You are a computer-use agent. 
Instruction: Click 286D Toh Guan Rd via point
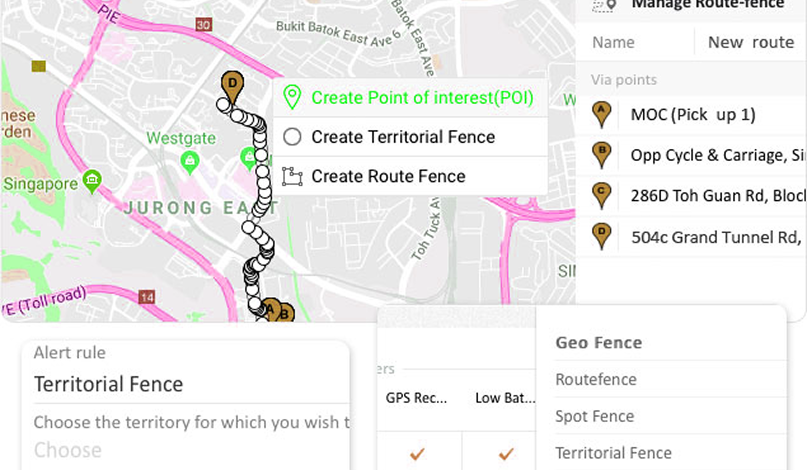714,196
